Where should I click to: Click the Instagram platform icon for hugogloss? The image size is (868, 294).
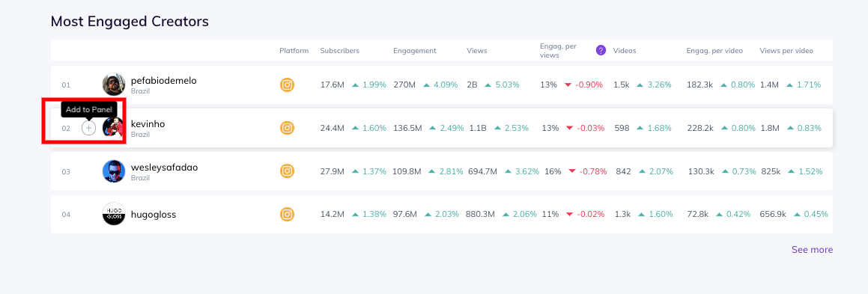coord(287,215)
